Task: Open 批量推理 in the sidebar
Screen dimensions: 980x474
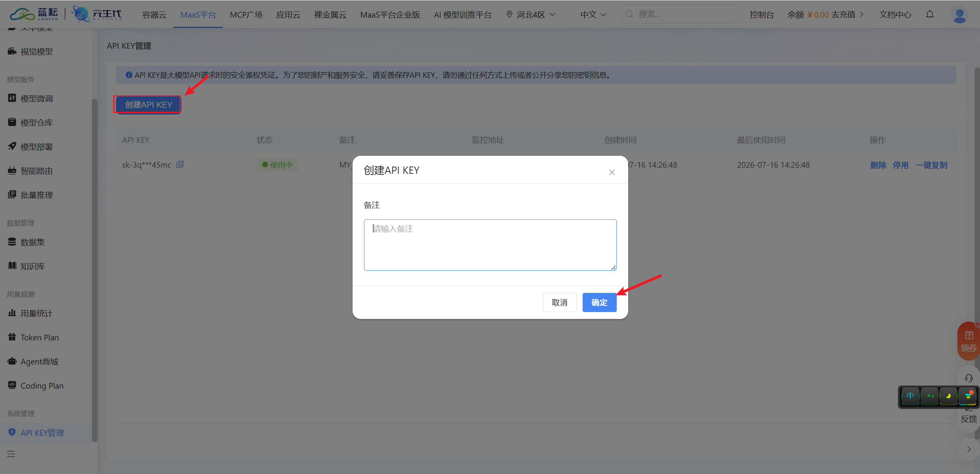Action: [x=46, y=195]
